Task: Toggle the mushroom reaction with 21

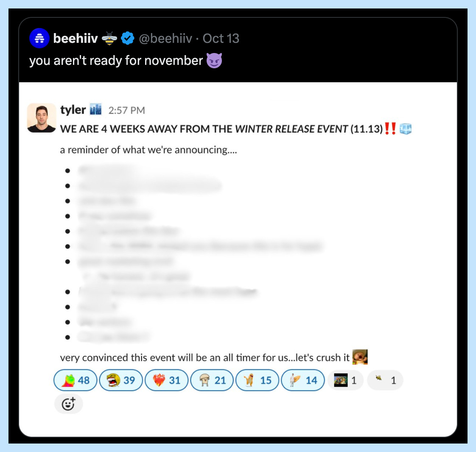Action: click(x=212, y=380)
